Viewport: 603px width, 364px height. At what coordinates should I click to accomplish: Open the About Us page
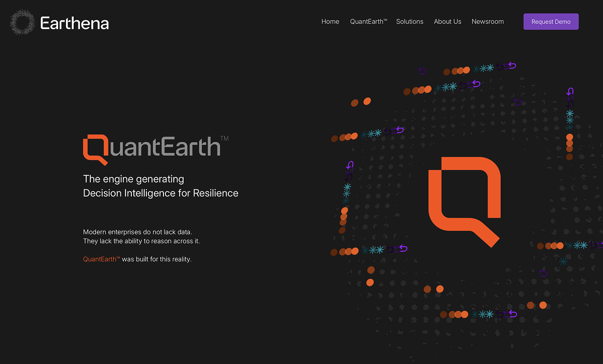(447, 22)
